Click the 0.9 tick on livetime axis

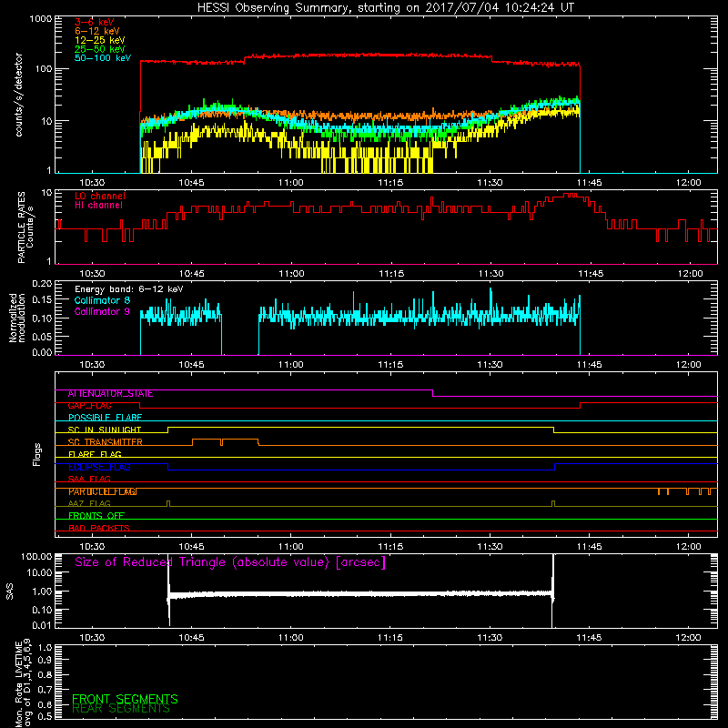click(x=45, y=661)
